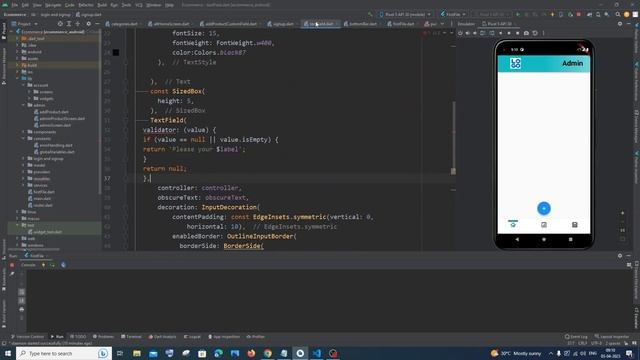Click the red Stop button in toolbar
Viewport: 640px width, 360px height.
(x=578, y=14)
